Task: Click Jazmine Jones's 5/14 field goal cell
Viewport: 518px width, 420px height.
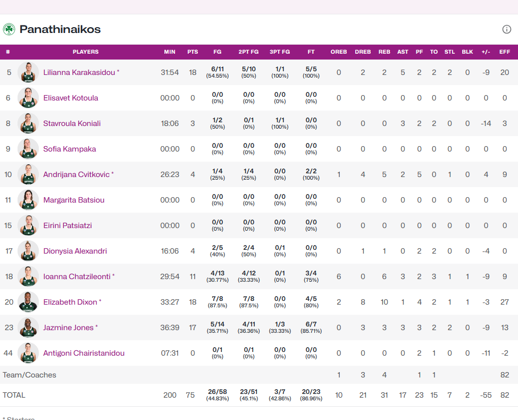Action: (x=218, y=327)
